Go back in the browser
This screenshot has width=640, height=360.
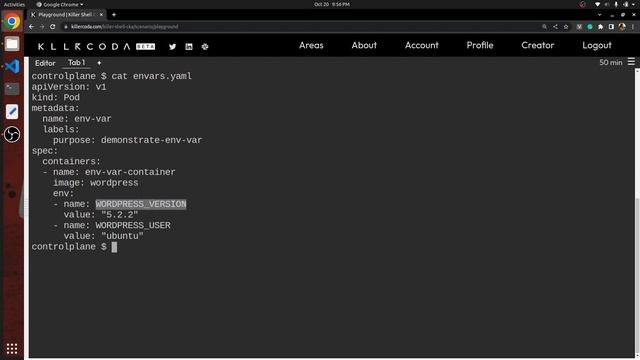coord(32,27)
